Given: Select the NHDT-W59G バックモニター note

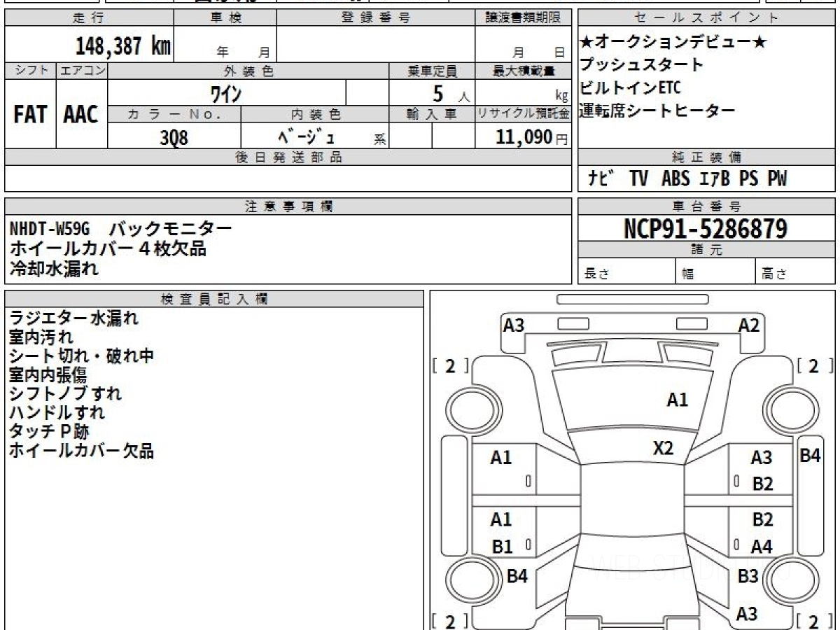Looking at the screenshot, I should coord(120,229).
